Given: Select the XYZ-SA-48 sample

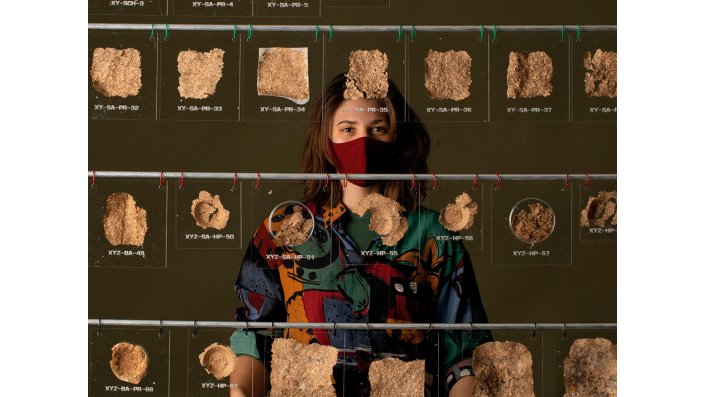Looking at the screenshot, I should click(x=125, y=219).
